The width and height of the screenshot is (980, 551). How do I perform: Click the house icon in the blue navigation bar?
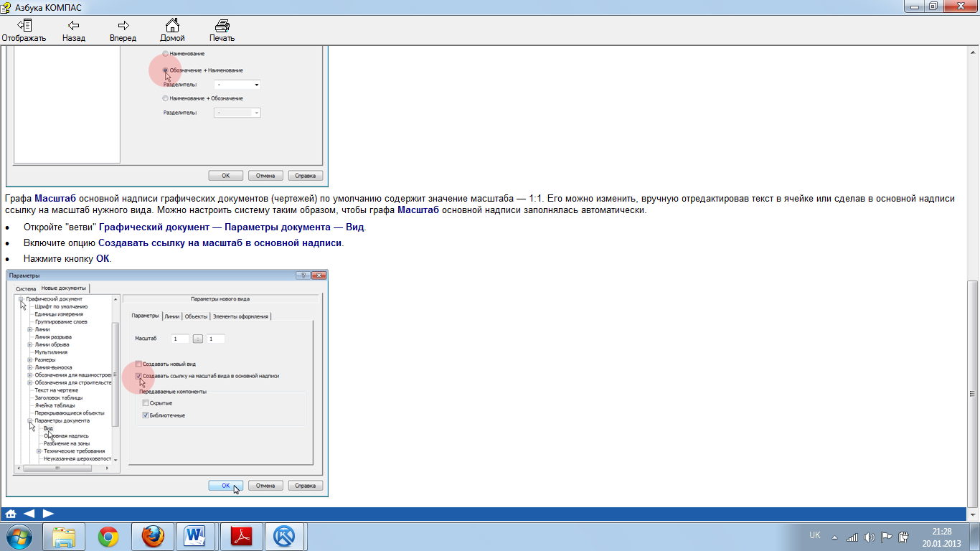pos(11,514)
